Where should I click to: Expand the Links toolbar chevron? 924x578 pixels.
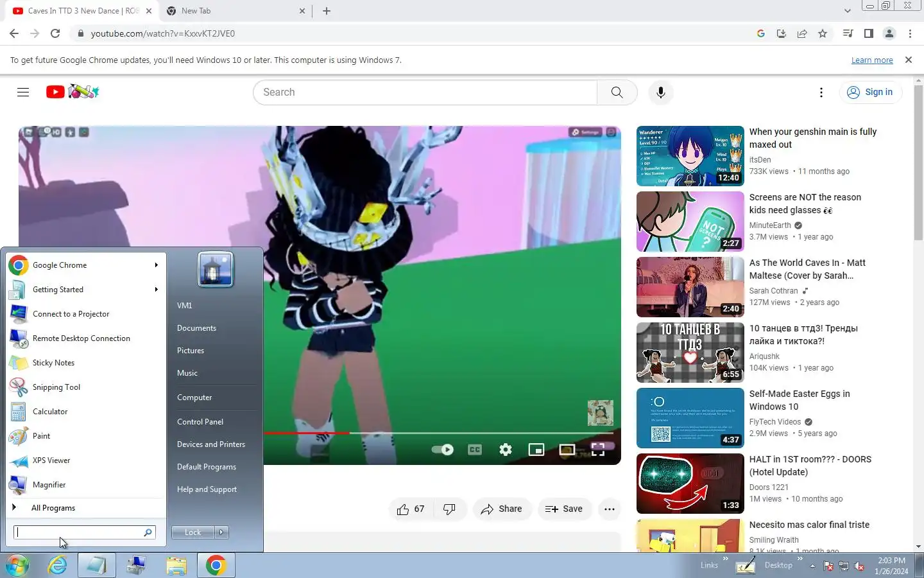726,559
